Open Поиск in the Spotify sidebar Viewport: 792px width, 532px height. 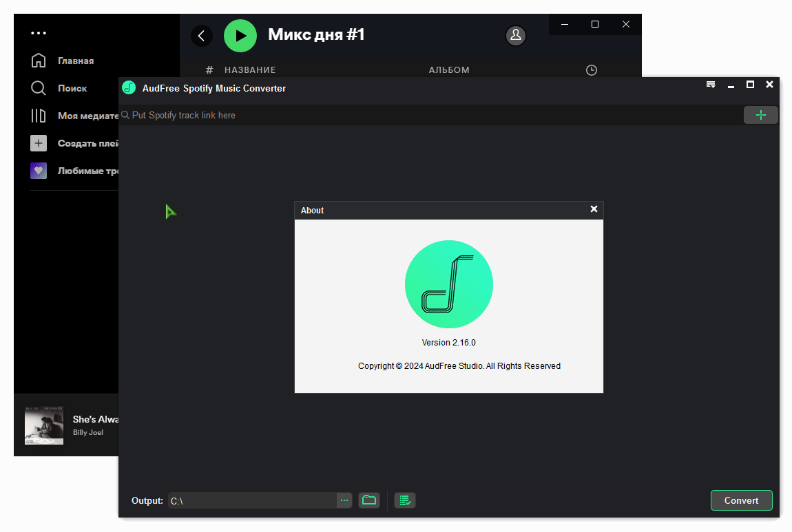[x=72, y=88]
